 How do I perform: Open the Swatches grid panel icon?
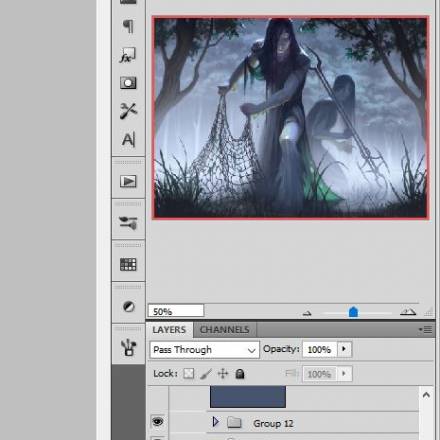tap(128, 265)
